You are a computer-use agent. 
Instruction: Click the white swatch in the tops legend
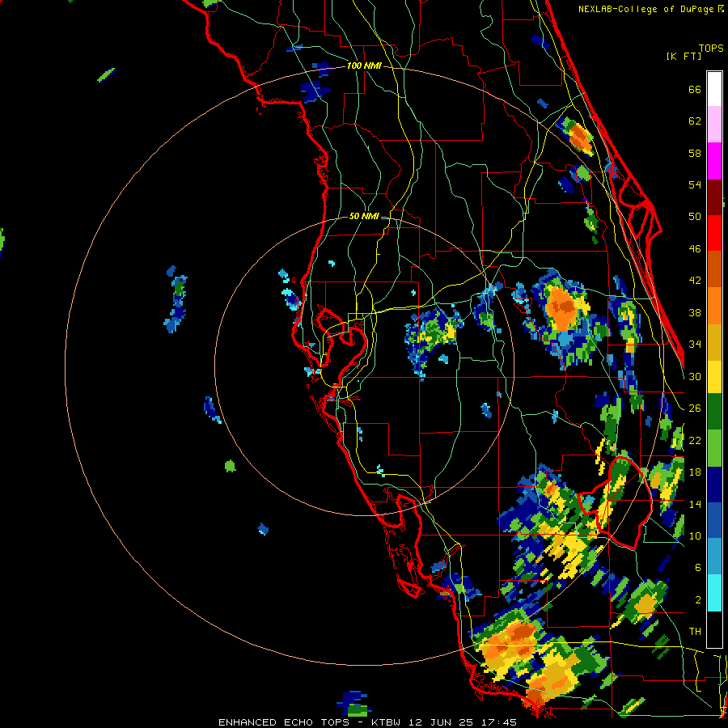click(x=714, y=89)
